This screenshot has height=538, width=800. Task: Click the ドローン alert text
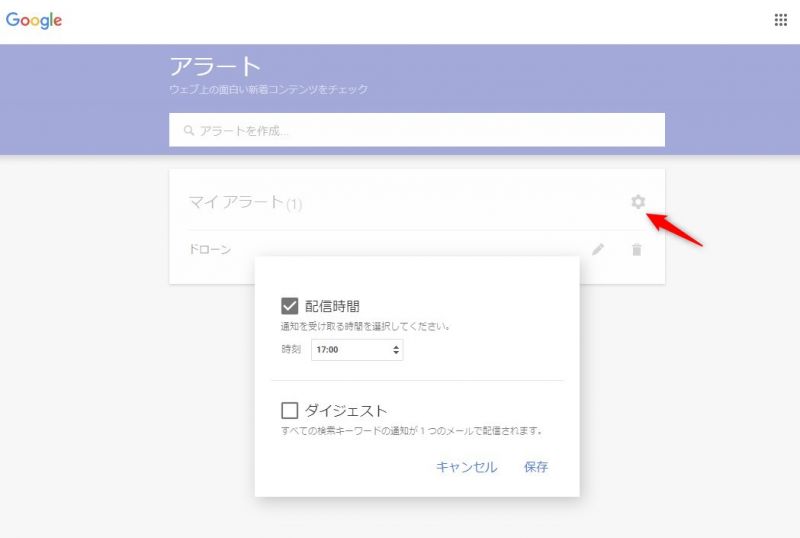tap(210, 249)
